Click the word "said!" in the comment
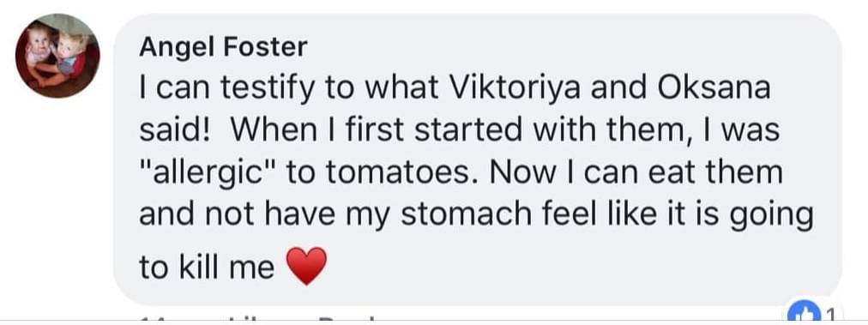 (174, 130)
